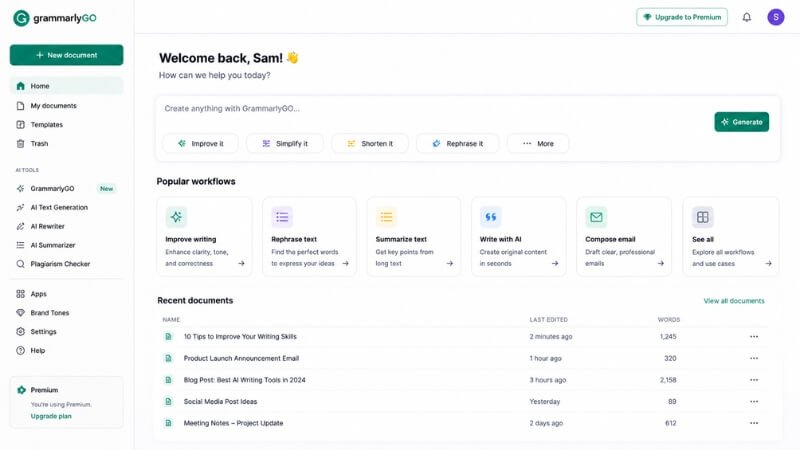Click the Rephrase it chip
800x450 pixels.
pos(458,143)
